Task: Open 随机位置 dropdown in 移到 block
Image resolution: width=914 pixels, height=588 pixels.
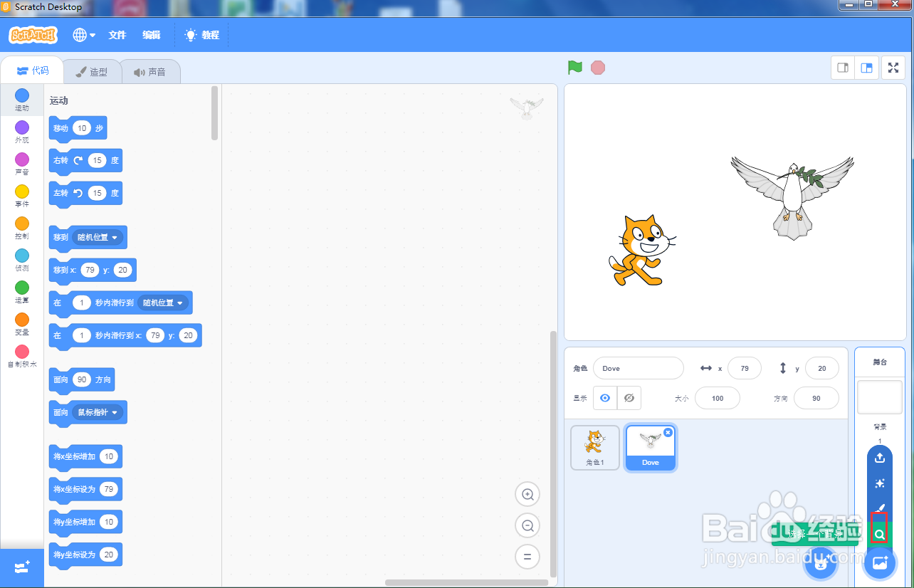Action: click(x=98, y=237)
